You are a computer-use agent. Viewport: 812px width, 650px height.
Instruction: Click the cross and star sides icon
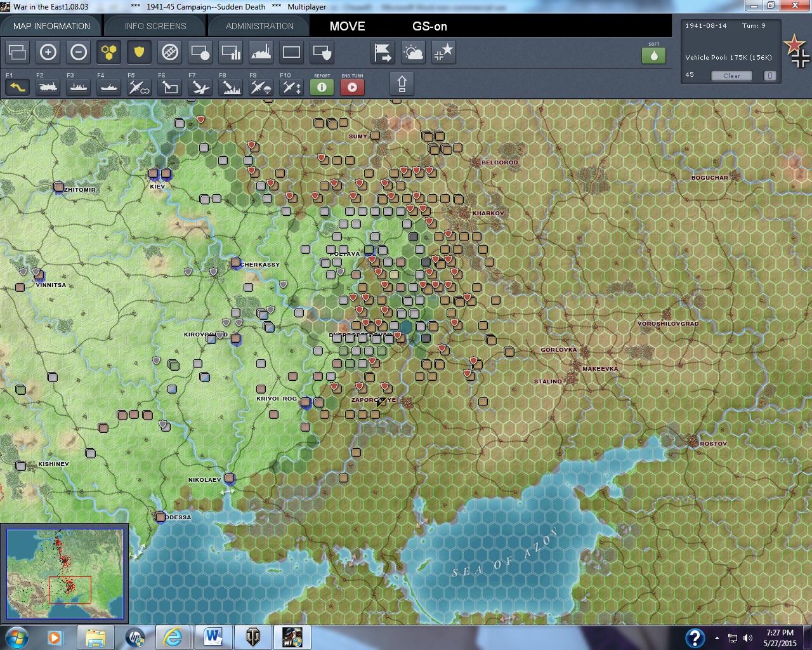click(x=444, y=52)
